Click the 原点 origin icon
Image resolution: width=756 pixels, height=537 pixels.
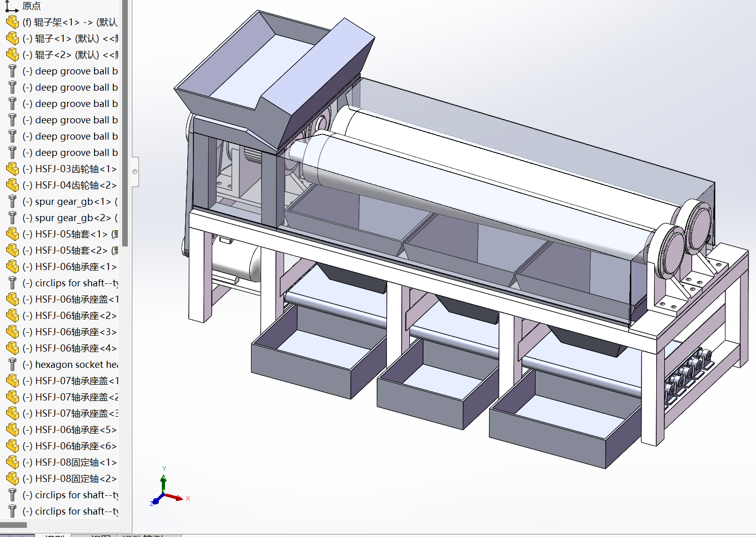click(12, 6)
